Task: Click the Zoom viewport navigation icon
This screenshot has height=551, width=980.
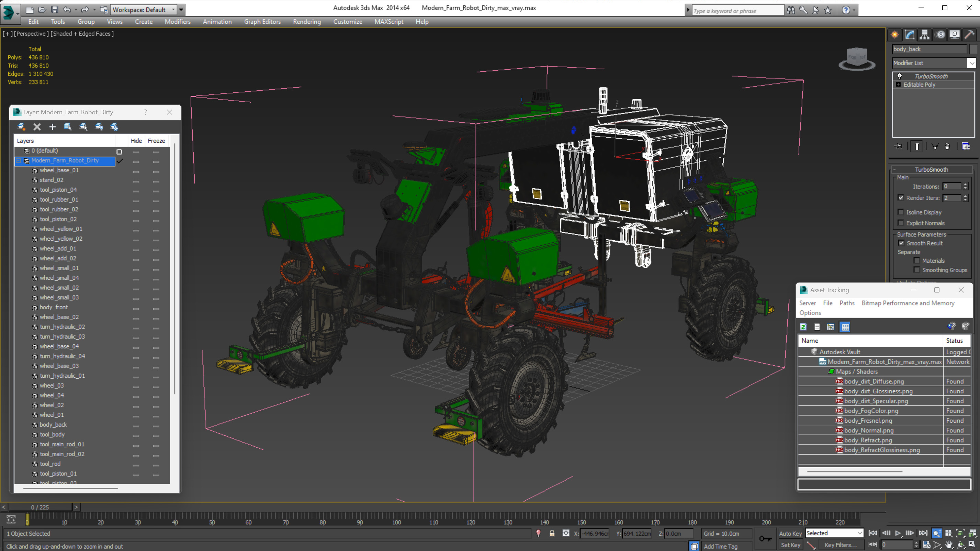Action: coord(937,533)
